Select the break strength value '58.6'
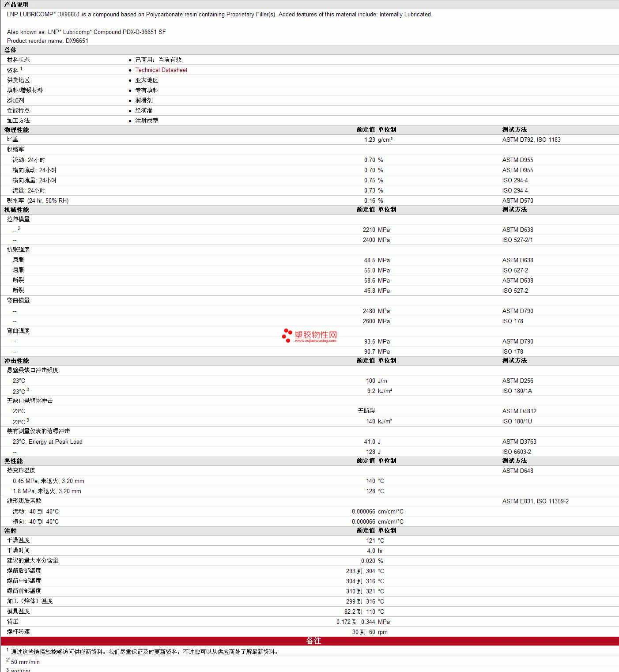619x672 pixels. click(370, 280)
